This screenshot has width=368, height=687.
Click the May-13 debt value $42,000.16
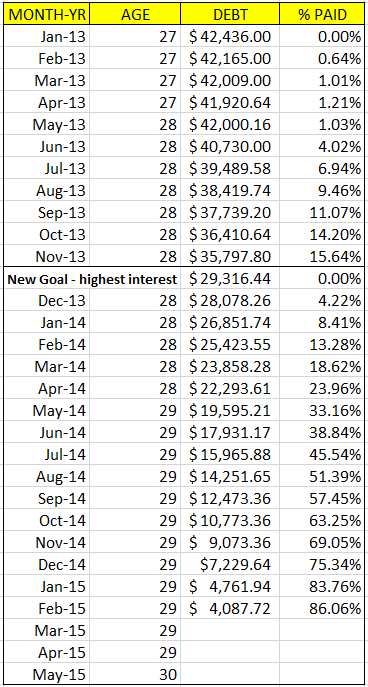pos(230,124)
